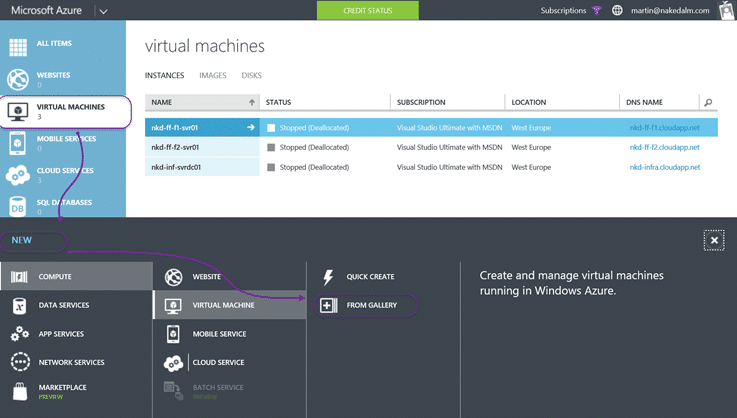The width and height of the screenshot is (737, 418).
Task: Switch to the Disks tab
Action: [251, 75]
